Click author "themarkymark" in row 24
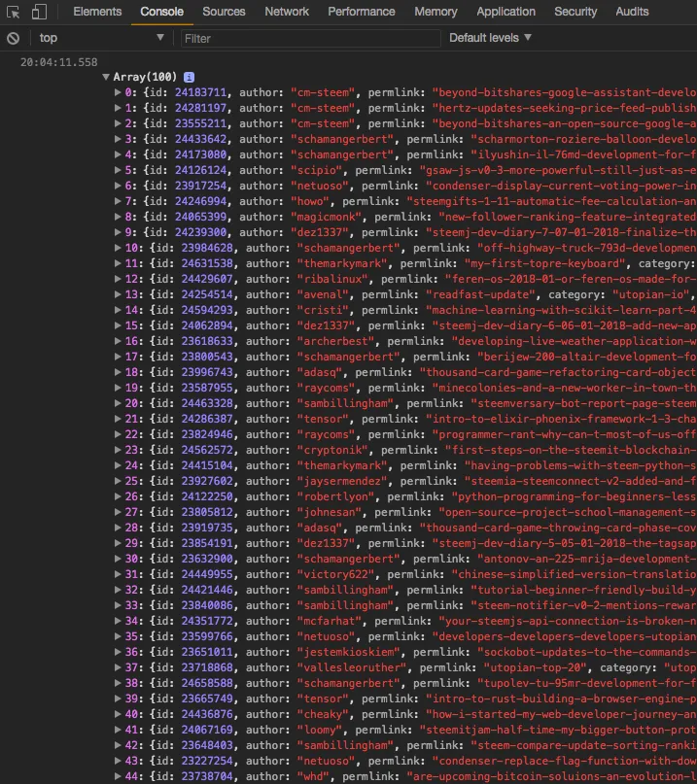 click(342, 465)
